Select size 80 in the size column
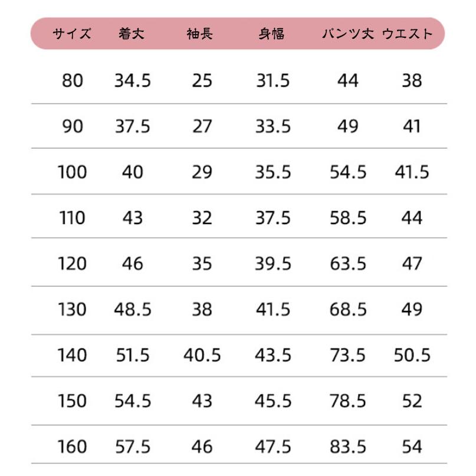 [x=73, y=81]
